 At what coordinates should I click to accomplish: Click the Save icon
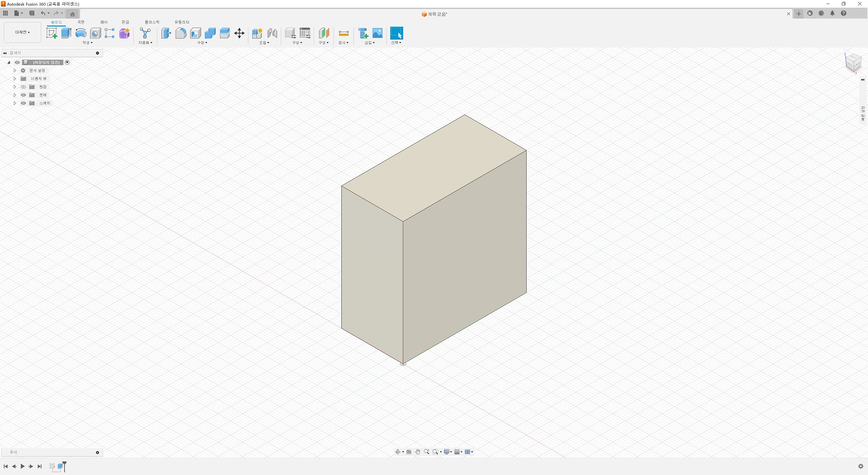click(x=32, y=13)
